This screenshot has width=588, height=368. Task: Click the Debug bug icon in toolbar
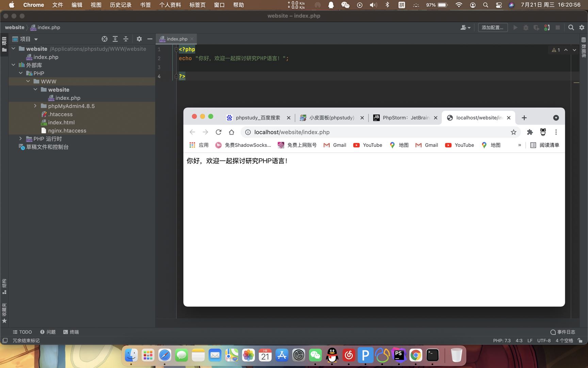pyautogui.click(x=526, y=28)
